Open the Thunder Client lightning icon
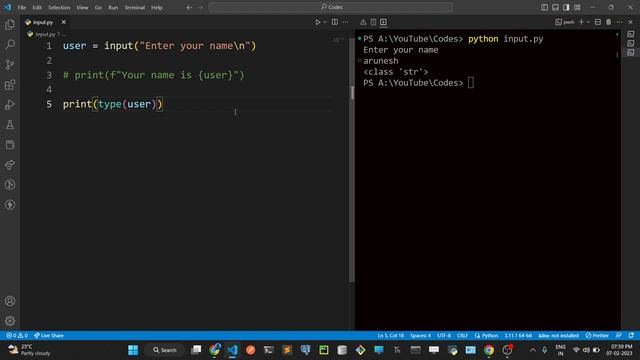Viewport: 640px width, 360px height. pyautogui.click(x=10, y=205)
